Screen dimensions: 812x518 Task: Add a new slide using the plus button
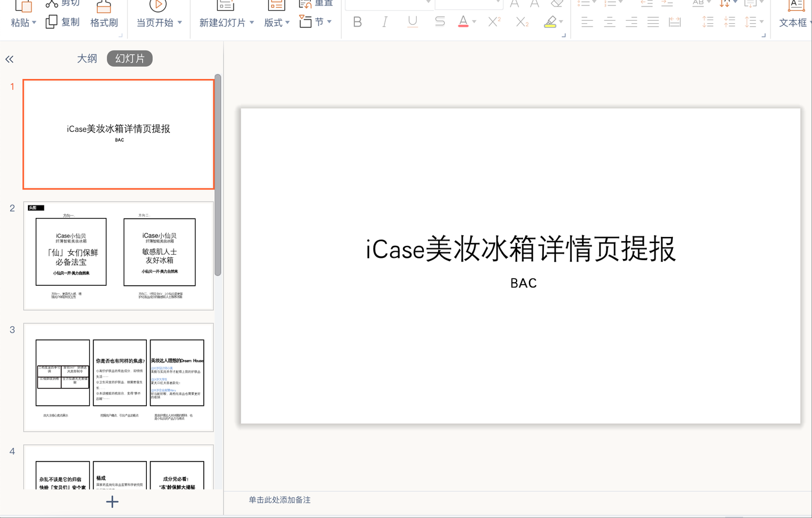pos(112,502)
